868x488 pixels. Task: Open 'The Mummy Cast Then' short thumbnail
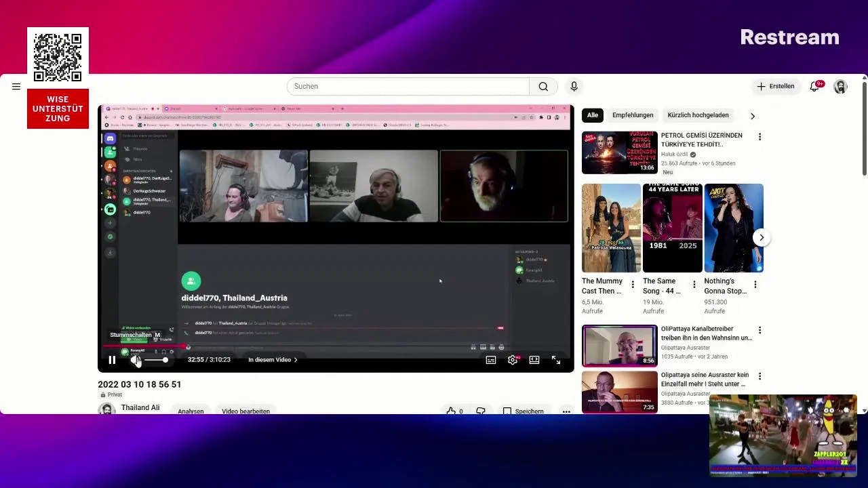[x=611, y=228]
